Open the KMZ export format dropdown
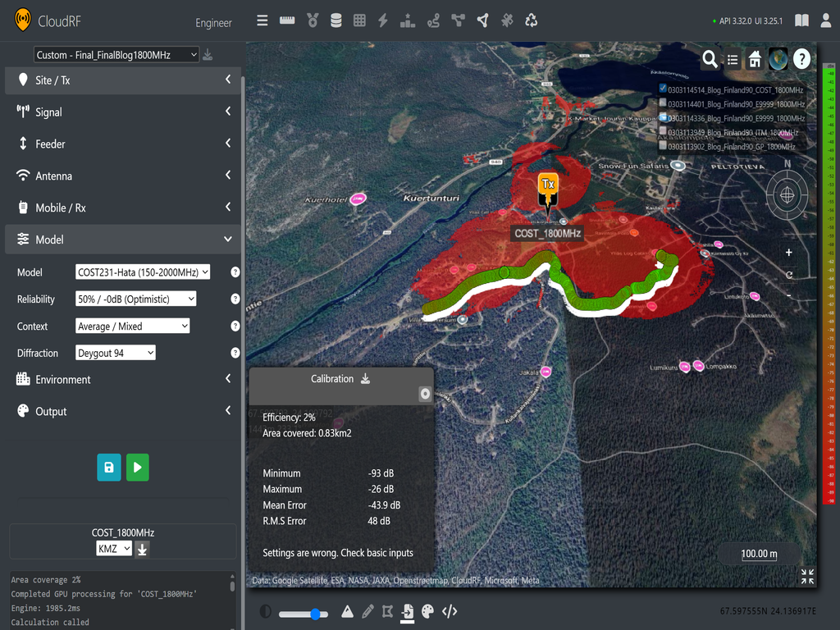This screenshot has width=840, height=630. 114,549
